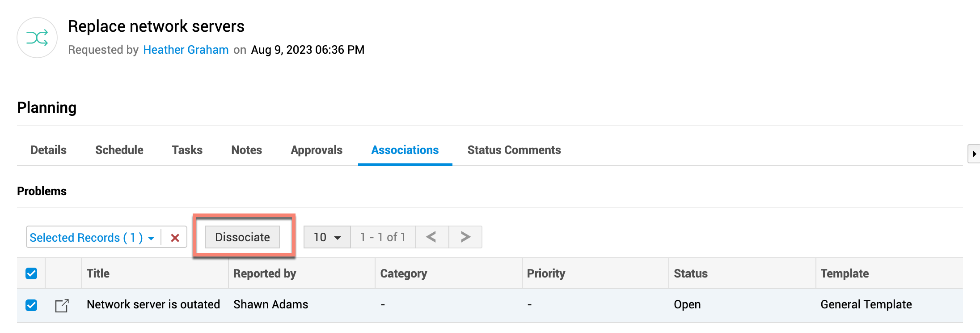Open Heather Graham requester link
The image size is (980, 333).
(x=186, y=50)
